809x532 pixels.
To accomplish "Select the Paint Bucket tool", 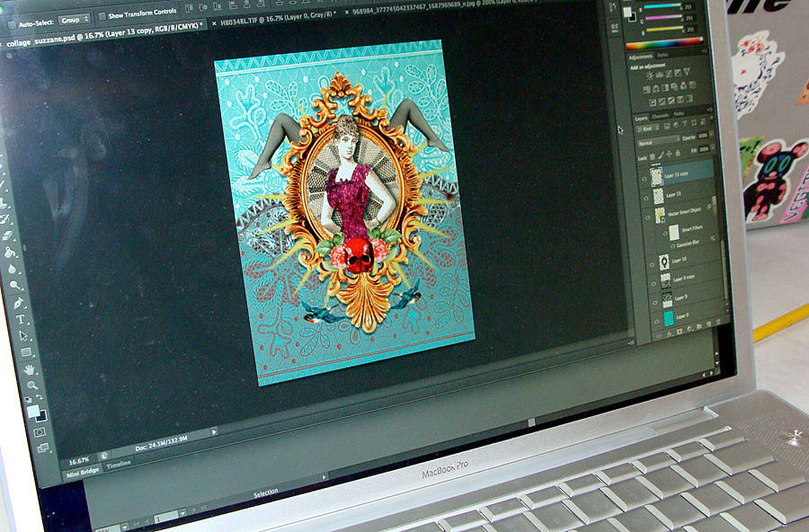I will coord(9,253).
